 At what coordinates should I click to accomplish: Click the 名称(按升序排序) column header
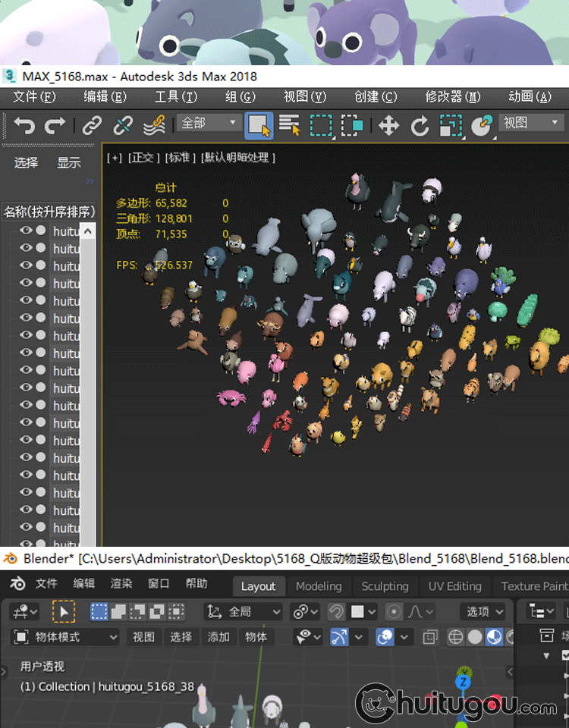click(x=49, y=212)
